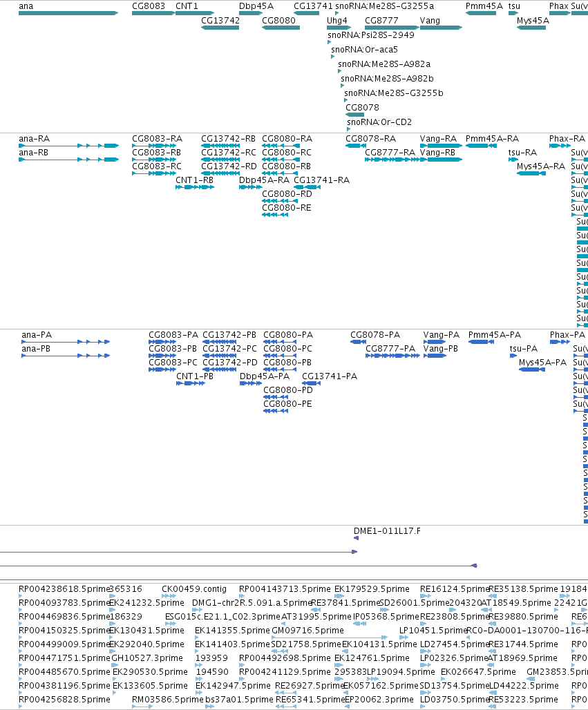Click the CG8777 gene label
Screen dimensions: 588x710
[x=381, y=21]
